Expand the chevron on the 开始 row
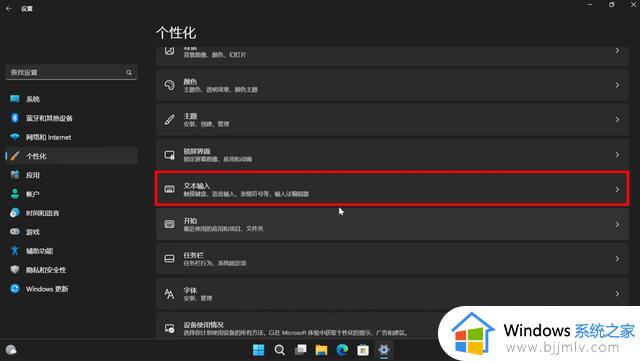 [x=617, y=224]
